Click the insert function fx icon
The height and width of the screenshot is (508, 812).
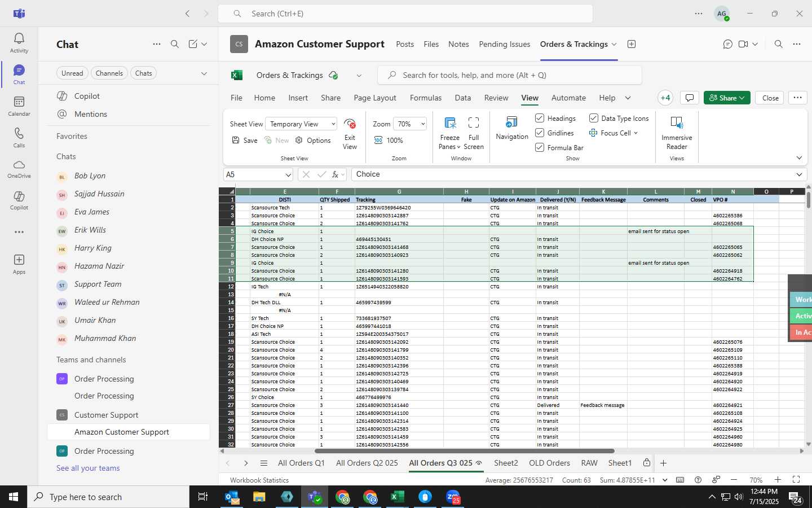(x=335, y=174)
